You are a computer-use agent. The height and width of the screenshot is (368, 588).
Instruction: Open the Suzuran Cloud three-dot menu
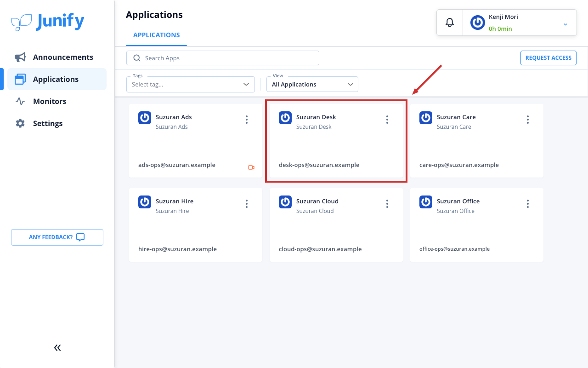[x=387, y=204]
